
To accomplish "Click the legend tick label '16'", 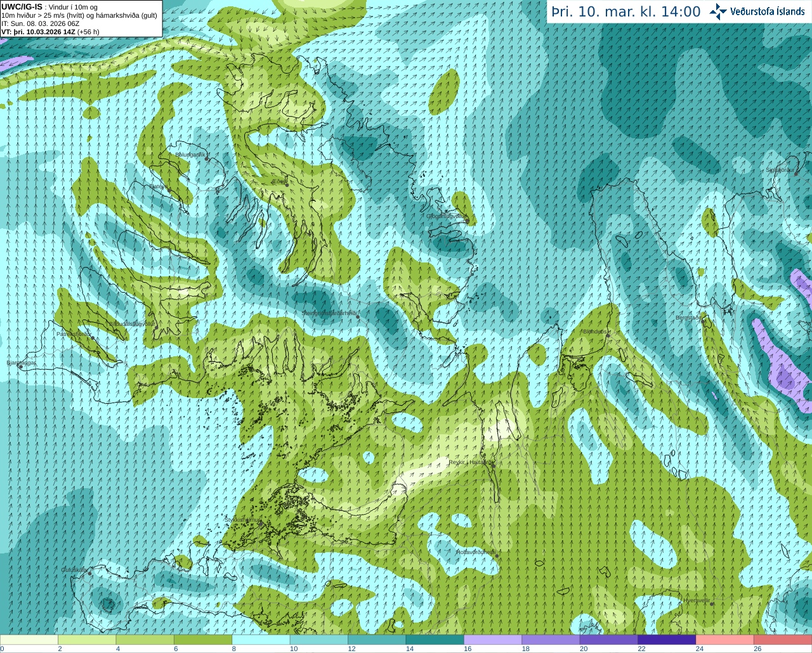I will coord(468,649).
